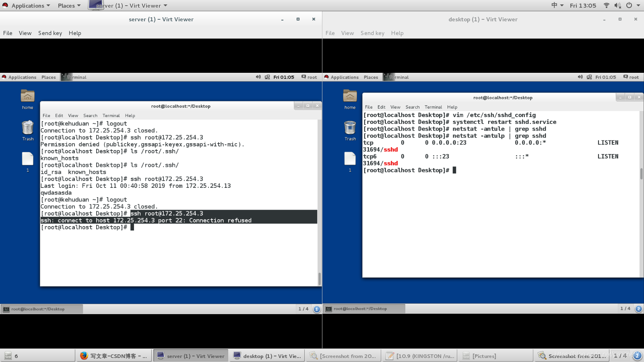The width and height of the screenshot is (644, 362).
Task: Click notification badge icon in server guest
Action: click(x=317, y=309)
